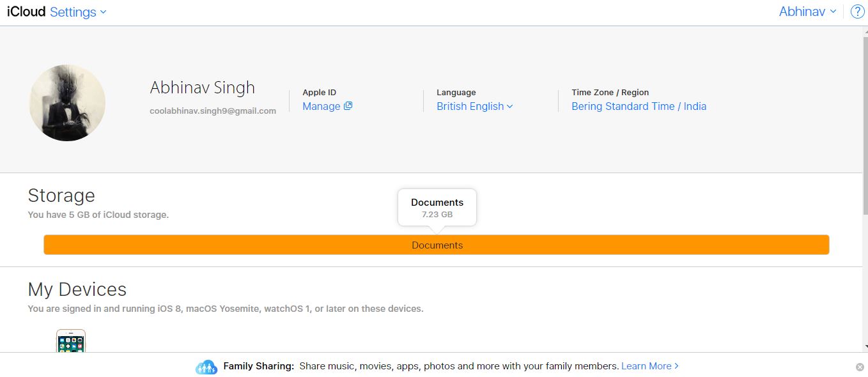This screenshot has width=868, height=377.
Task: Click the vertical scrollbar up arrow
Action: click(865, 31)
